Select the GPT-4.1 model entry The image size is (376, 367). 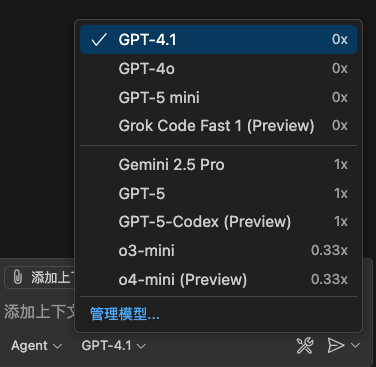[218, 40]
